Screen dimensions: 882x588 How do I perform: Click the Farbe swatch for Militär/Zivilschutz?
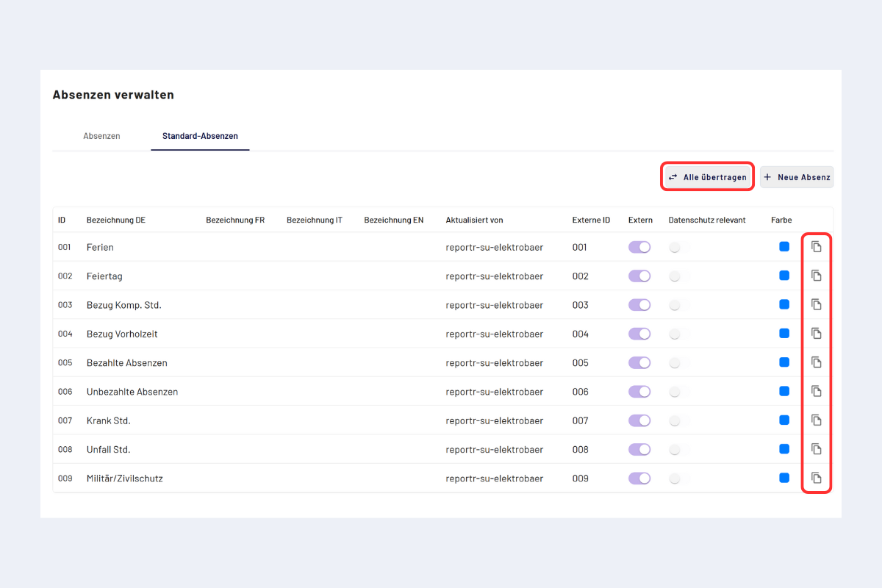[784, 478]
